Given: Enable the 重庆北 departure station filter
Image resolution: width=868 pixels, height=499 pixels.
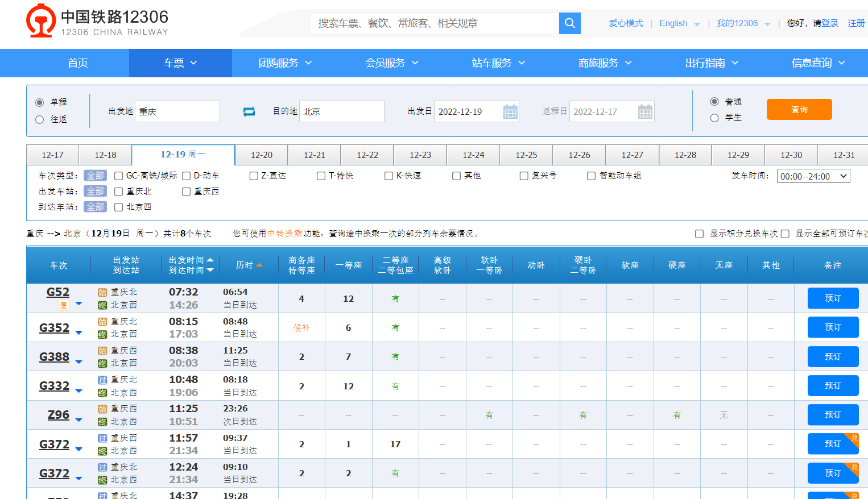Looking at the screenshot, I should 119,192.
